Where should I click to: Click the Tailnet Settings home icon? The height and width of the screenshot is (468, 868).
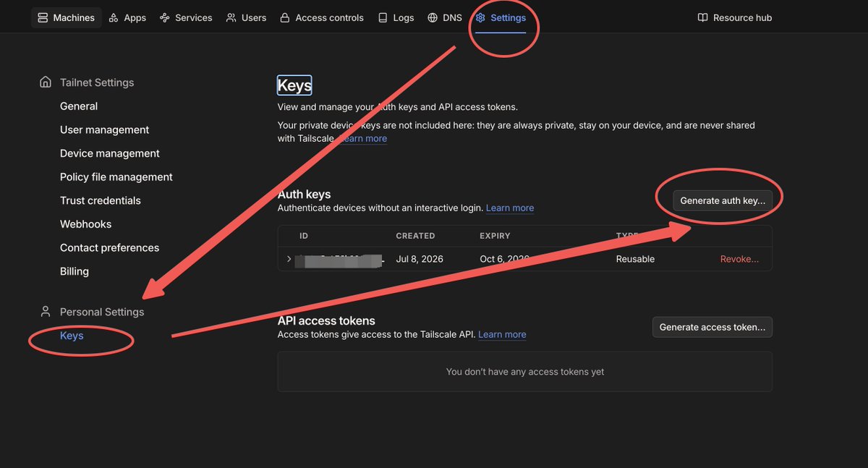coord(46,82)
